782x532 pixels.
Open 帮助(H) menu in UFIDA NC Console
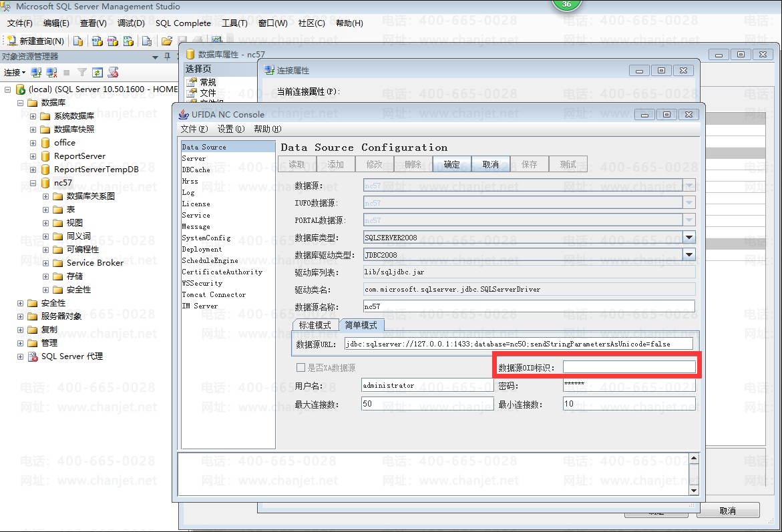click(268, 129)
